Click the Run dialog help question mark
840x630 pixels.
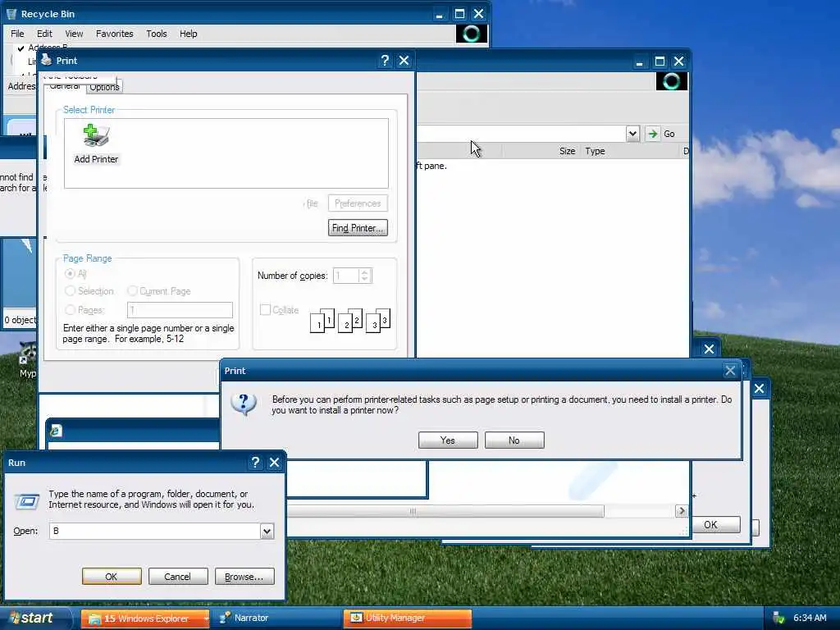point(256,463)
